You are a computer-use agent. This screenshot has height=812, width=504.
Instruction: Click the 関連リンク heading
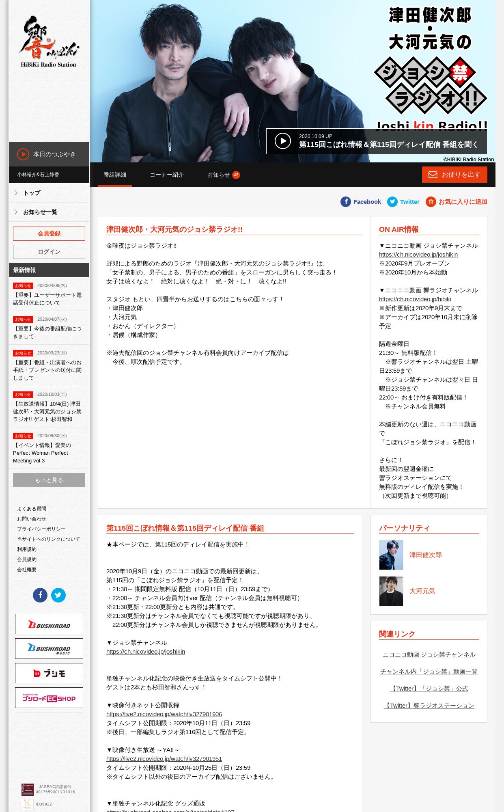click(397, 634)
